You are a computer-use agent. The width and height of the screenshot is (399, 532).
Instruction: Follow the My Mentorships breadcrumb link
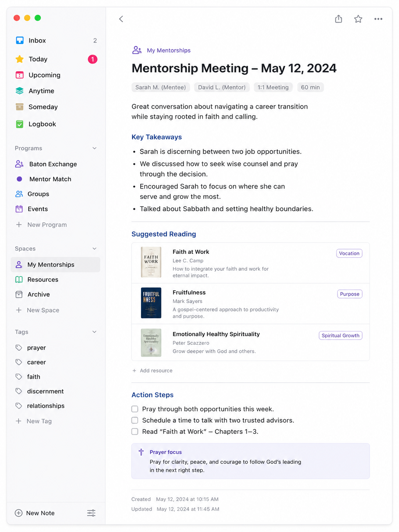(x=169, y=50)
